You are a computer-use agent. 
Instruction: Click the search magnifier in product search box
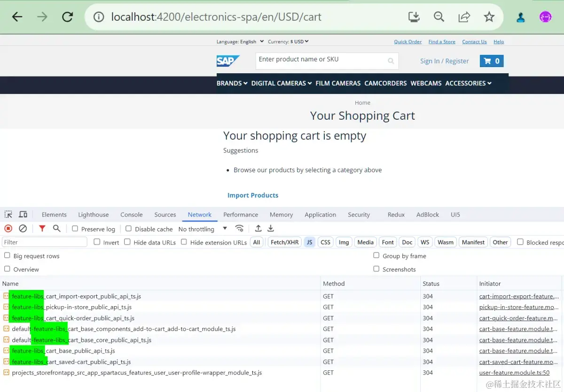tap(391, 61)
